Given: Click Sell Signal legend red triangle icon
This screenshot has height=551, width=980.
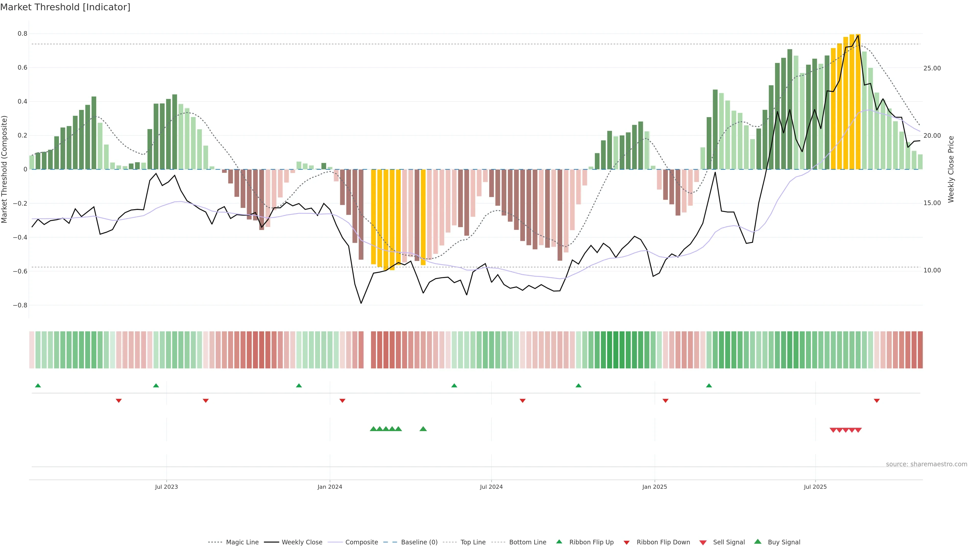Looking at the screenshot, I should [703, 543].
